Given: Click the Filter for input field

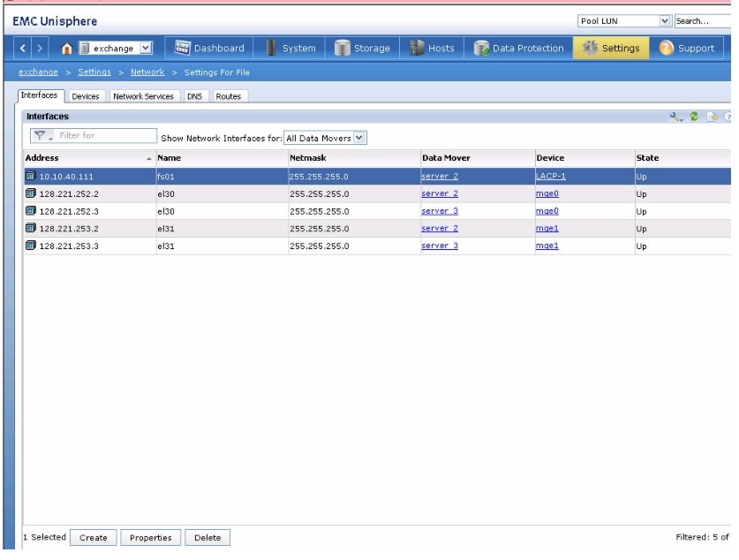Looking at the screenshot, I should tap(106, 136).
